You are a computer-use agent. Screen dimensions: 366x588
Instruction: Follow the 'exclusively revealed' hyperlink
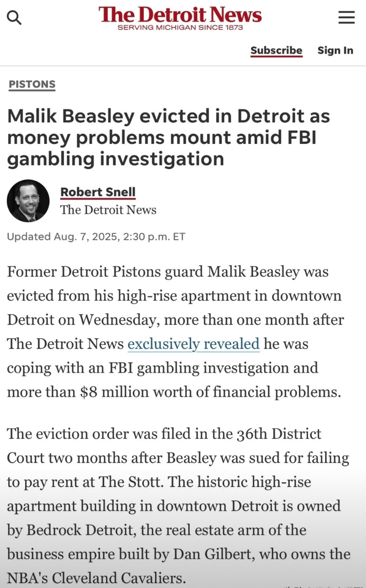click(193, 343)
